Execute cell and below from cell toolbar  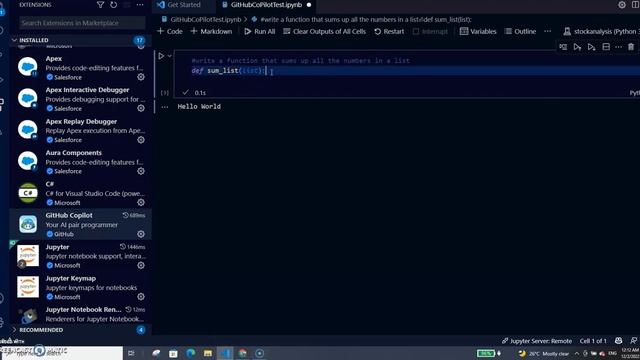(x=591, y=47)
